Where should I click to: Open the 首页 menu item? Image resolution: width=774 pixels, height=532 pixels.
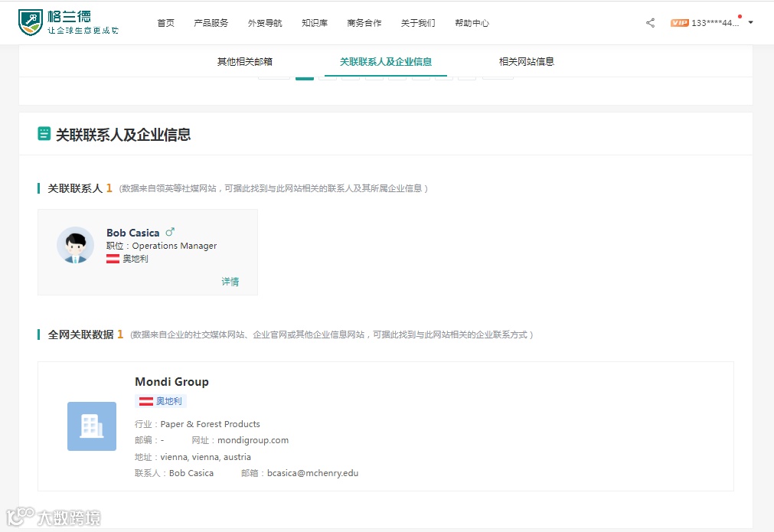tap(165, 23)
